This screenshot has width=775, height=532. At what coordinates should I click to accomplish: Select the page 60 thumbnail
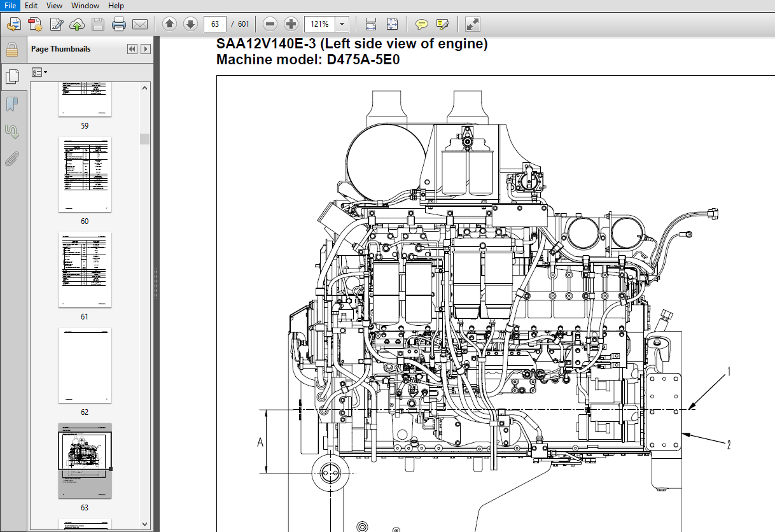(85, 174)
